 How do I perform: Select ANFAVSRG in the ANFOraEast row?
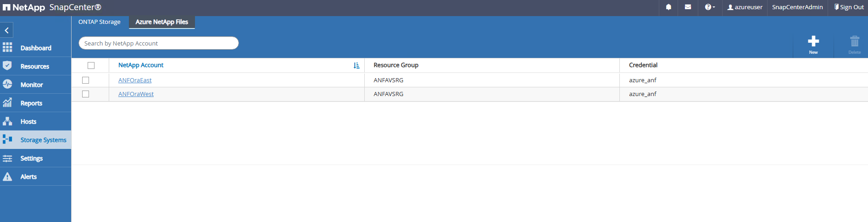[x=389, y=80]
